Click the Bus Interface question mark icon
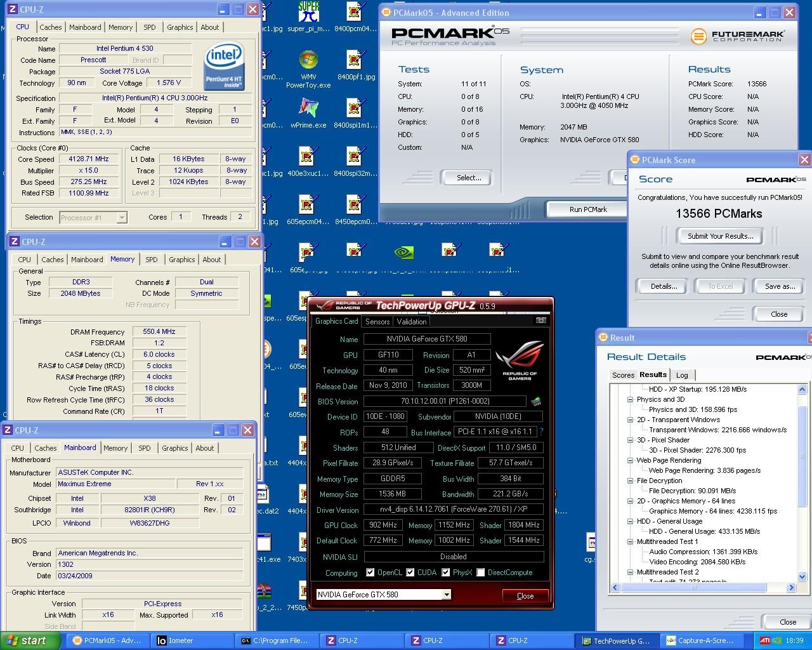Image resolution: width=812 pixels, height=650 pixels. [x=541, y=432]
